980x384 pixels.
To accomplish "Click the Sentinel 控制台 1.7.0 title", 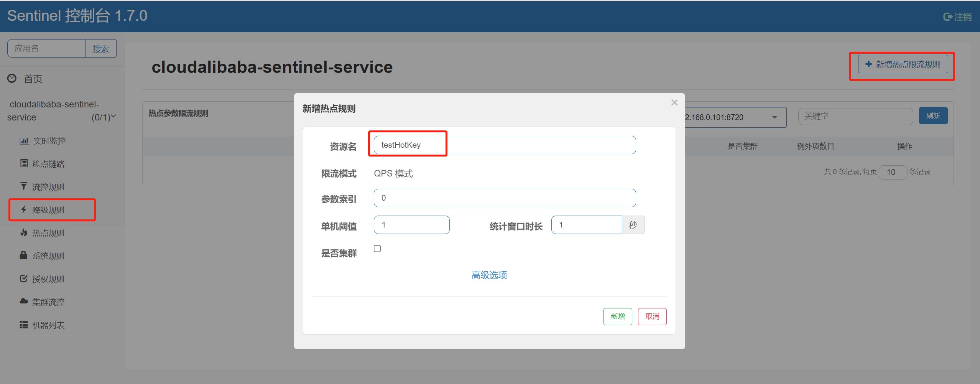I will 77,16.
